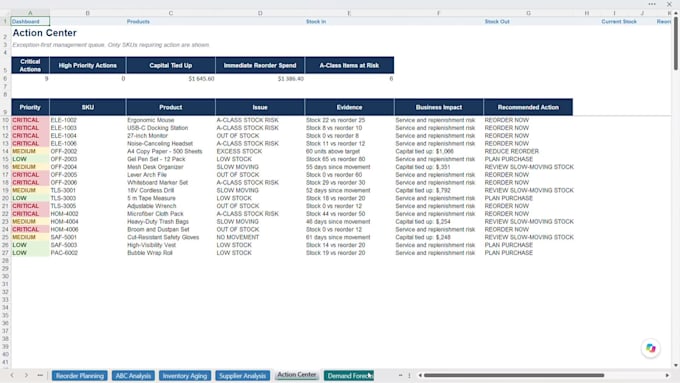Screen dimensions: 680x383
Task: Open the more options ellipsis menu
Action: 652,4
